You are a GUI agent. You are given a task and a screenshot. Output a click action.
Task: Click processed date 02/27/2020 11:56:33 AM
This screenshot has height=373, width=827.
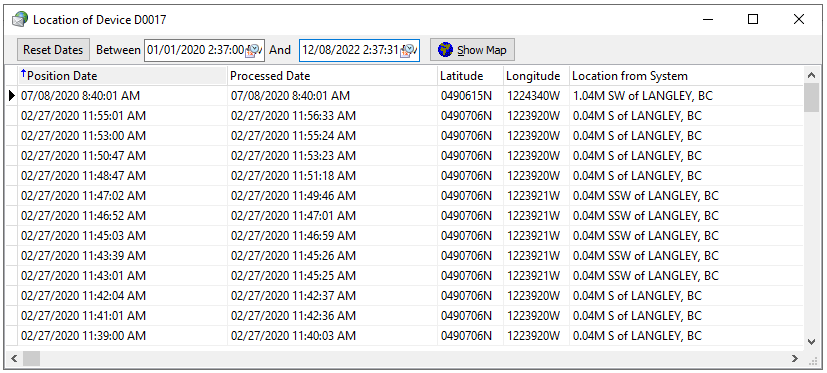pyautogui.click(x=332, y=116)
